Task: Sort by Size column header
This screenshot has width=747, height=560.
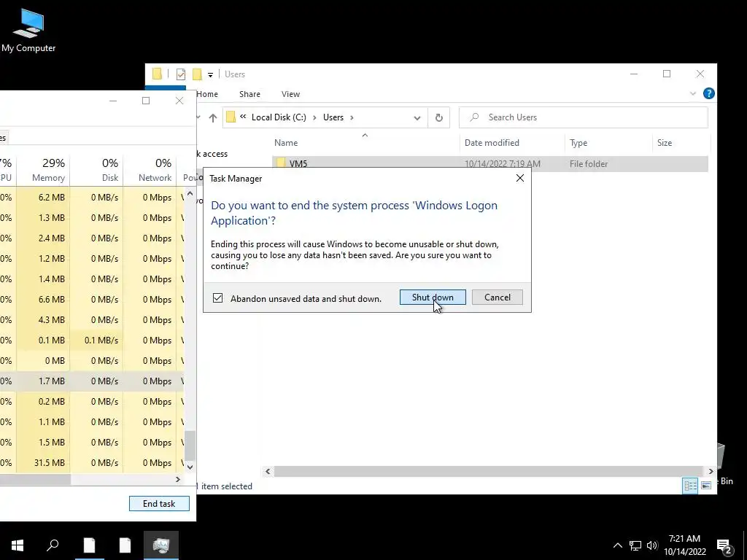Action: 664,143
